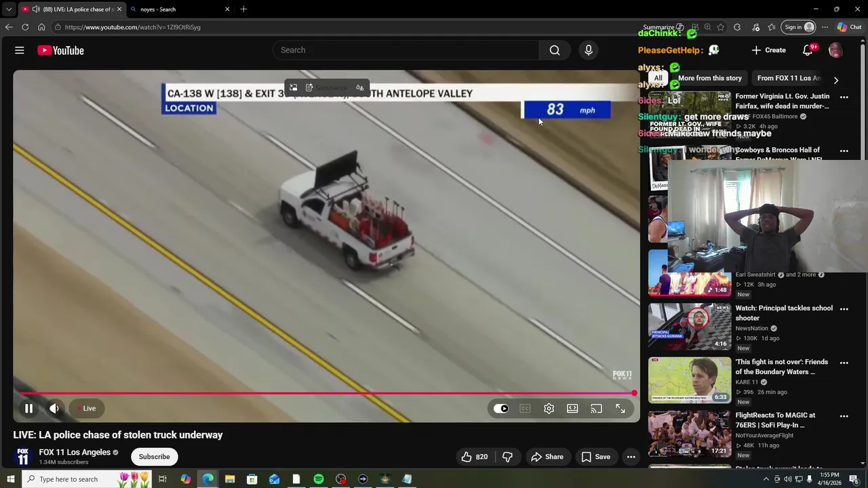Subscribe to FOX 11 Los Angeles
The width and height of the screenshot is (868, 488).
click(x=154, y=457)
